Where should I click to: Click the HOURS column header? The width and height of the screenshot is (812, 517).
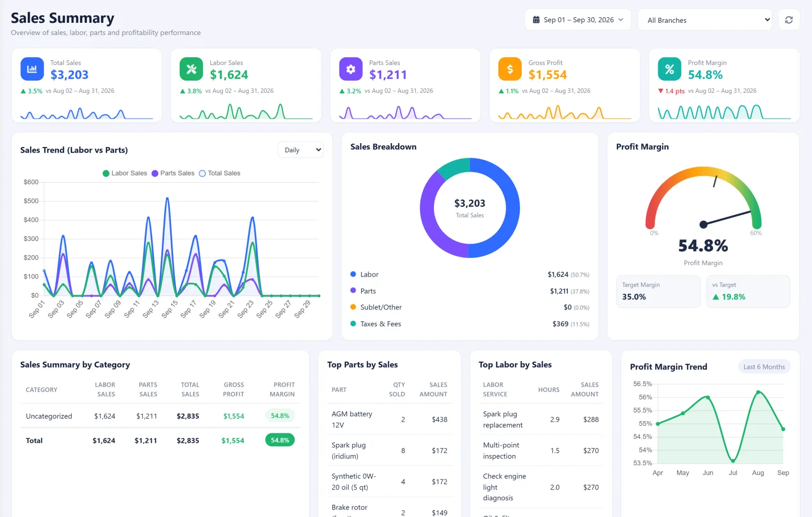(549, 390)
